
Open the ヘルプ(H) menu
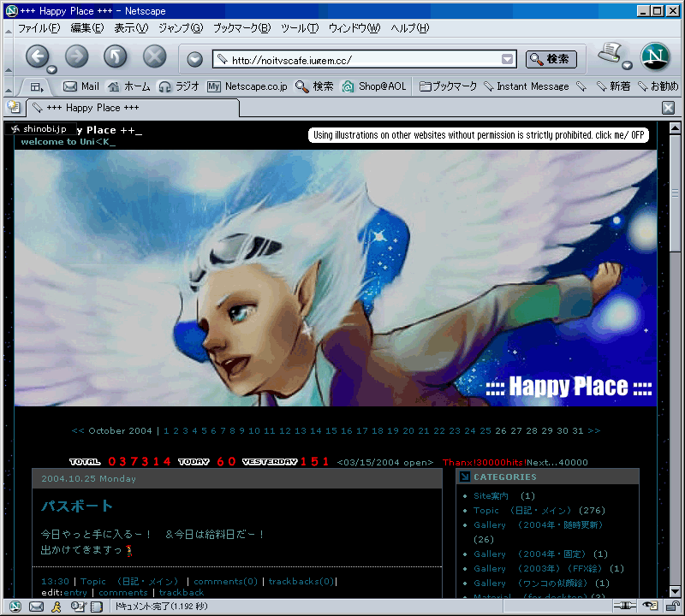410,28
